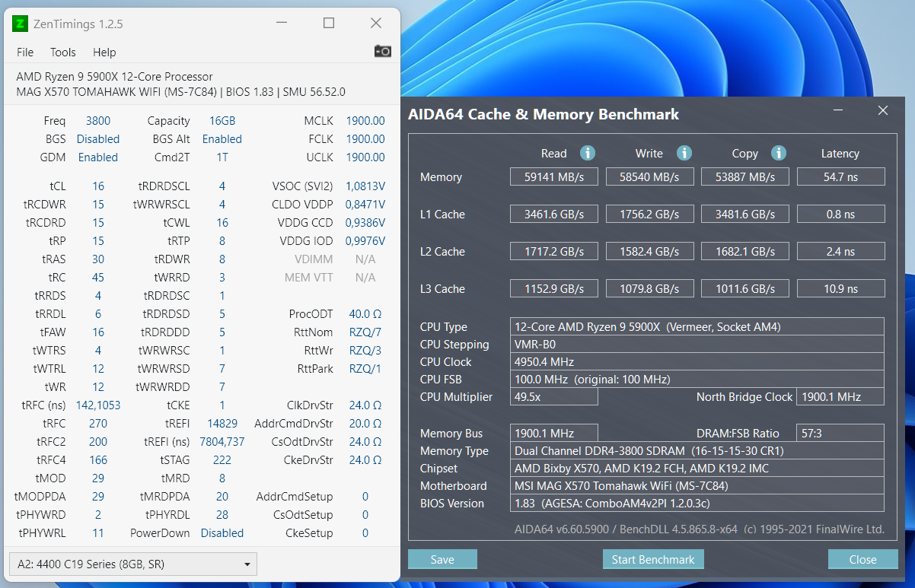915x588 pixels.
Task: Click the Write column info icon
Action: click(684, 153)
